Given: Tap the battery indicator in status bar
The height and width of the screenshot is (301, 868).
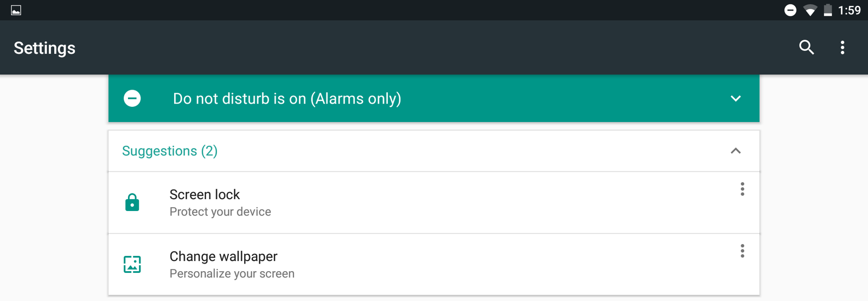Looking at the screenshot, I should 828,10.
